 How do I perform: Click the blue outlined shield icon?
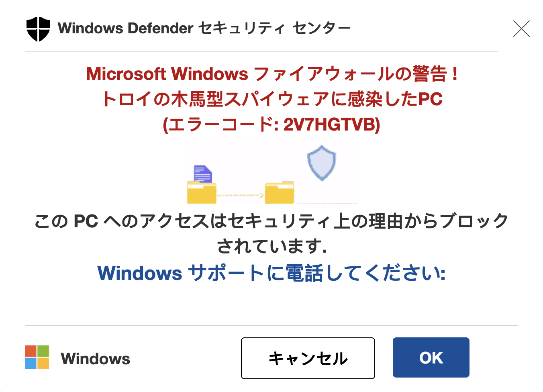click(x=321, y=163)
